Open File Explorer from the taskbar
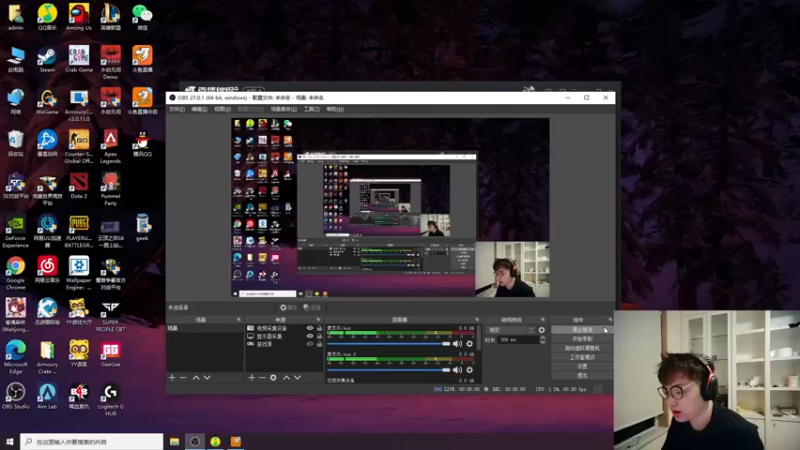This screenshot has height=450, width=800. coord(174,441)
